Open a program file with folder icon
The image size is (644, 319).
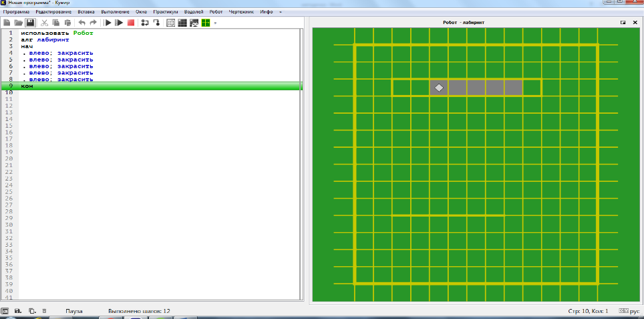[x=19, y=23]
